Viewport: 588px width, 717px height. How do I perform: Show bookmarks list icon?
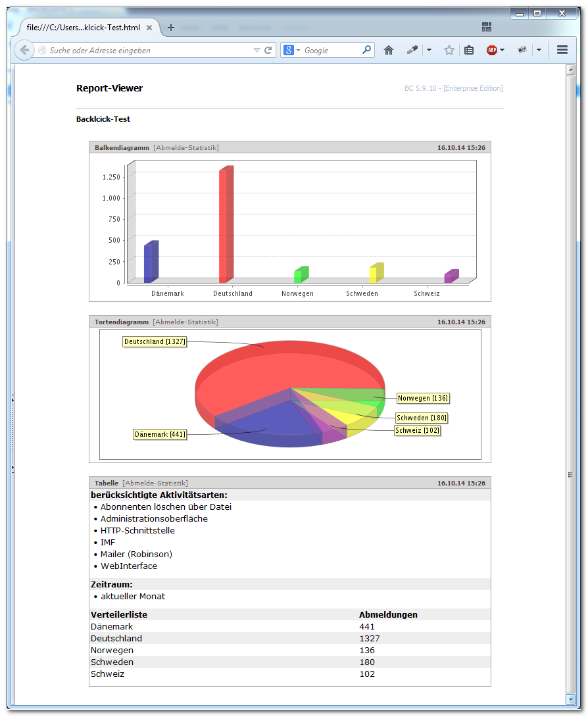pos(469,50)
